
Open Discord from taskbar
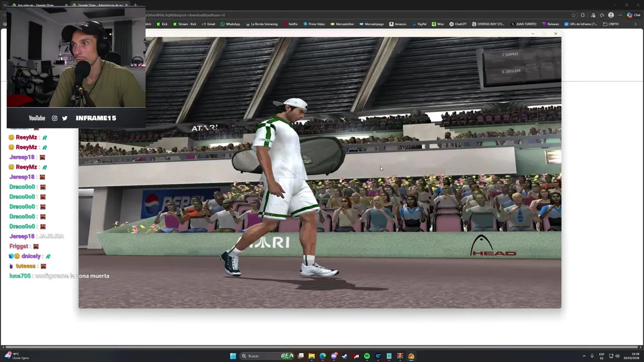coord(334,356)
